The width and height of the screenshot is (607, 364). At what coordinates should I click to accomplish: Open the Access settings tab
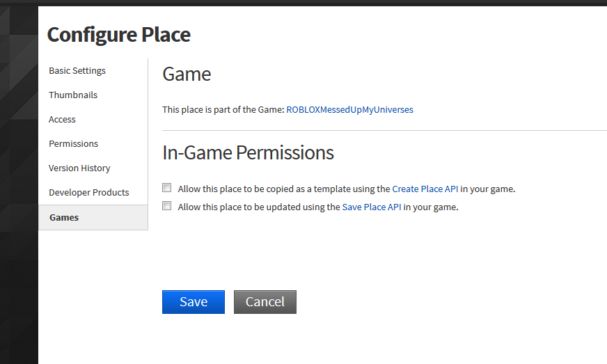[62, 119]
